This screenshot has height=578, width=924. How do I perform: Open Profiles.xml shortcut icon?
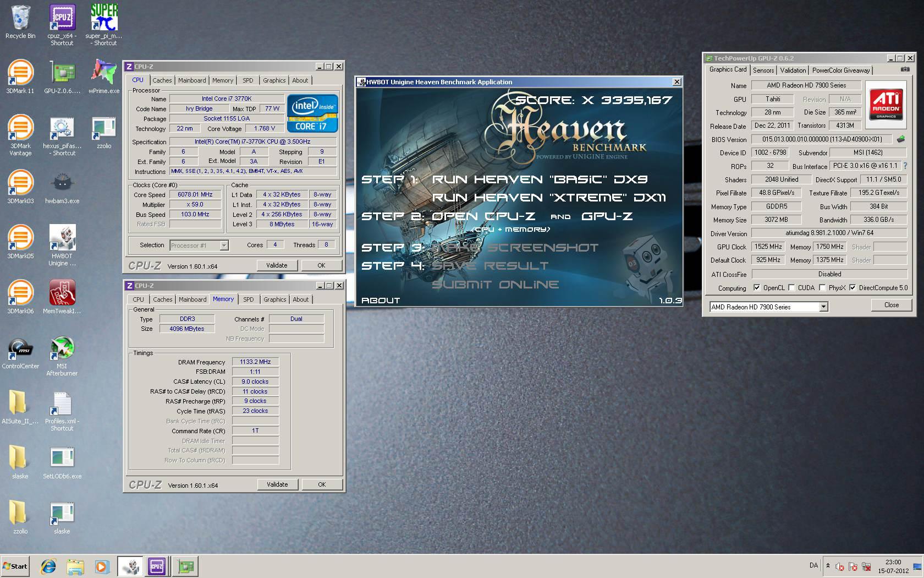pos(62,411)
